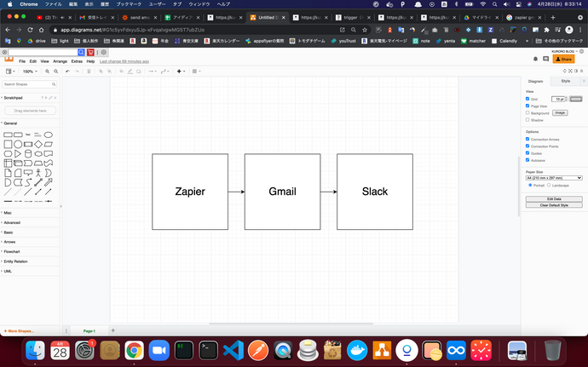The height and width of the screenshot is (367, 588).
Task: Click the zoom out magnifier in toolbar
Action: click(x=56, y=72)
